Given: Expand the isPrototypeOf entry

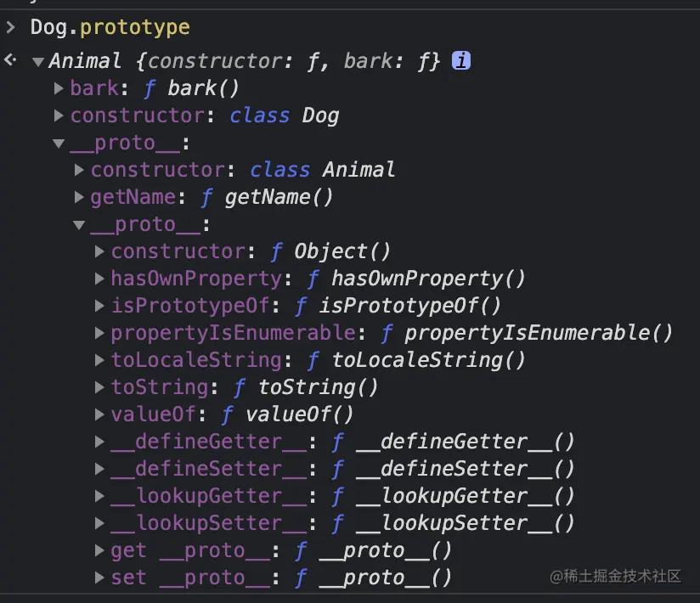Looking at the screenshot, I should (x=100, y=306).
